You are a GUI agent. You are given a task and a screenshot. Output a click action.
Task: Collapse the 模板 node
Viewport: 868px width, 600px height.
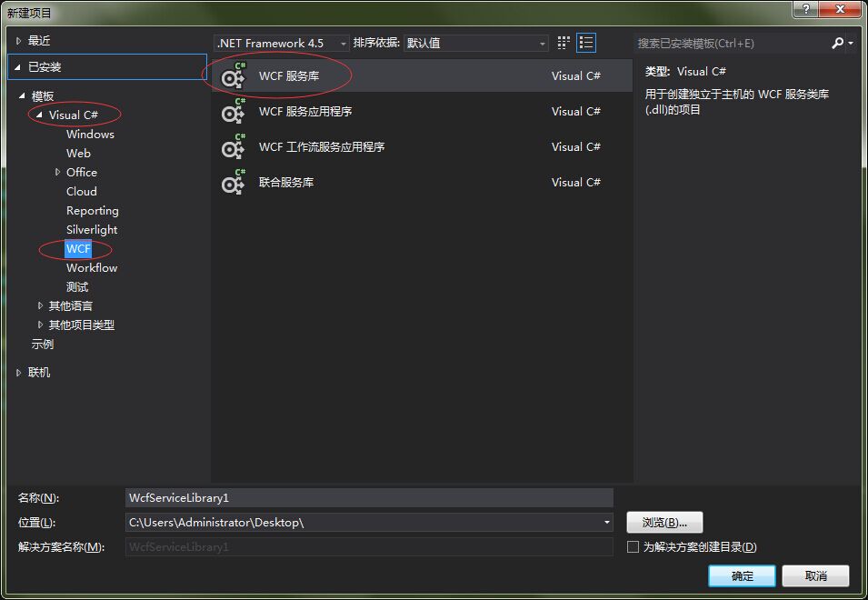pos(22,95)
